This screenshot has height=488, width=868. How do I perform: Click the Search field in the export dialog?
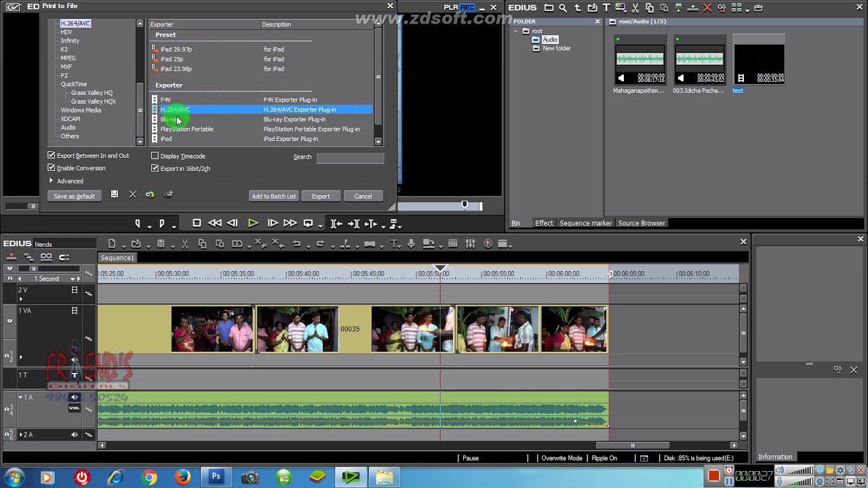point(349,157)
